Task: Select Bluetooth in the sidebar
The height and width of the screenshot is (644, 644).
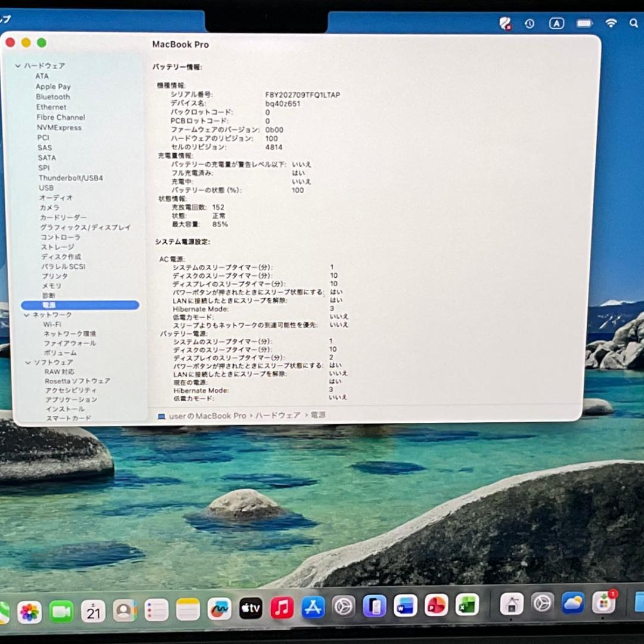Action: pyautogui.click(x=53, y=97)
